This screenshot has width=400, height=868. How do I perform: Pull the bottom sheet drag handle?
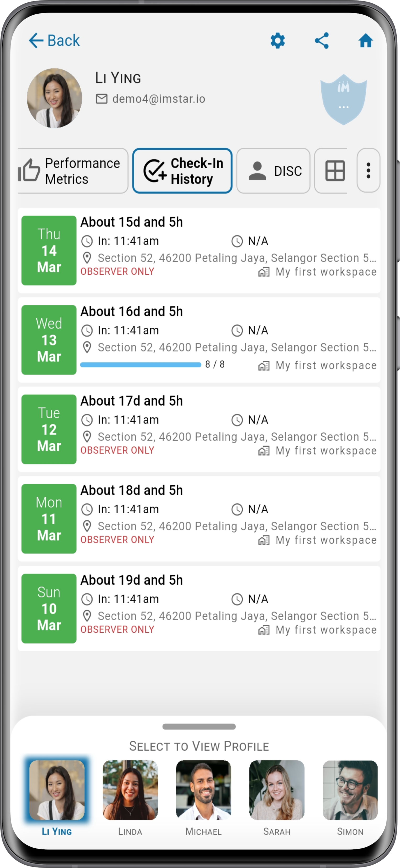coord(199,727)
